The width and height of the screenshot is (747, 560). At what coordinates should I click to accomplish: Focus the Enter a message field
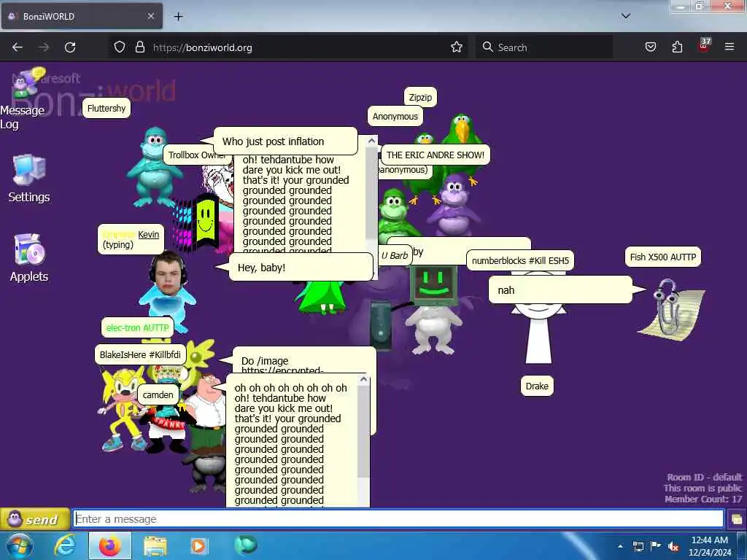(x=398, y=519)
